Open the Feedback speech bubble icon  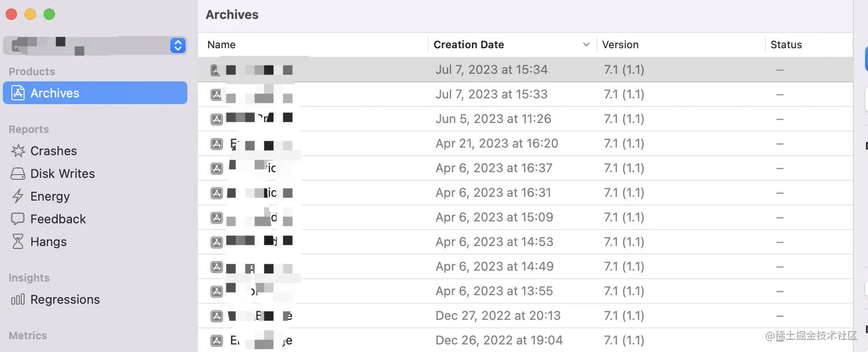[x=18, y=219]
